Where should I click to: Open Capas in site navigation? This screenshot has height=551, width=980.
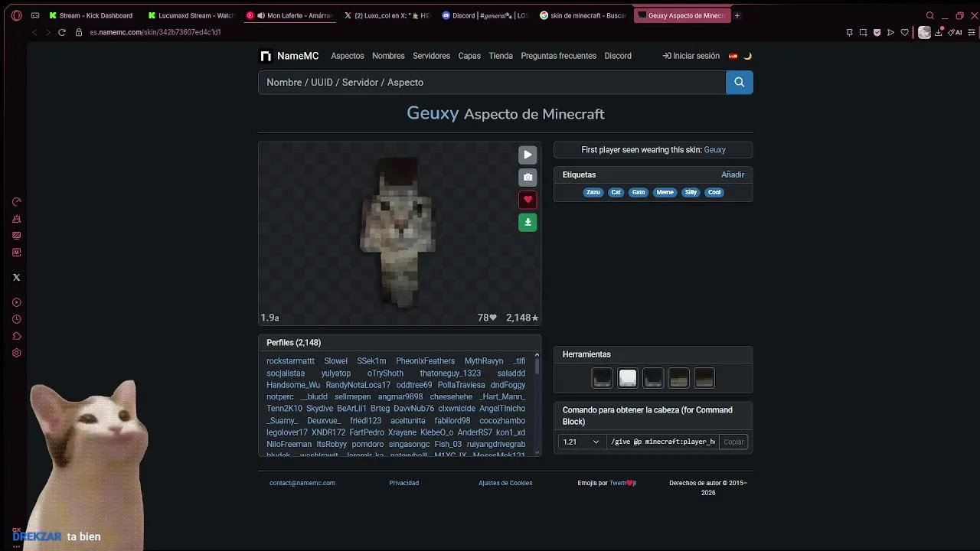[469, 56]
